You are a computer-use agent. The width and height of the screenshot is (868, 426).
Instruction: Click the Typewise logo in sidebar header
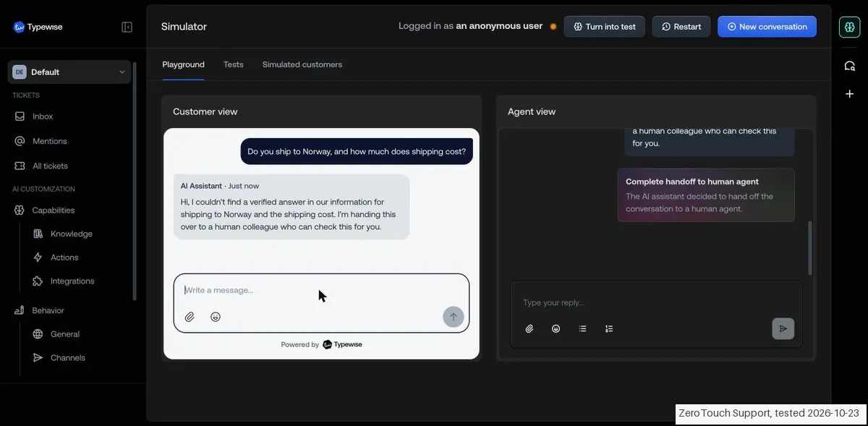(x=38, y=27)
